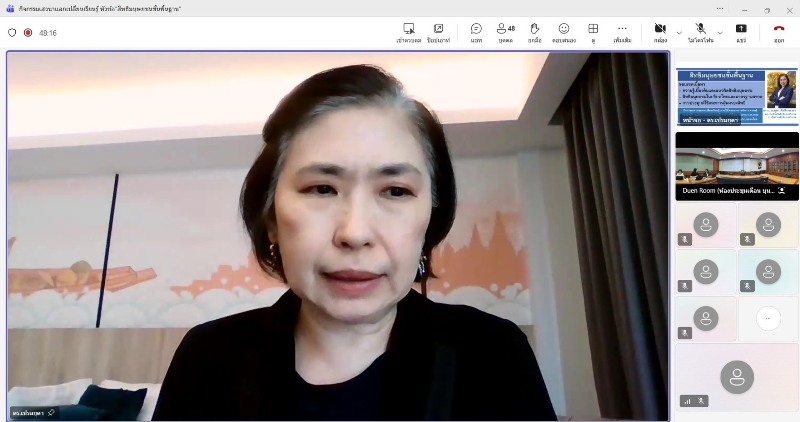Click the pop out shared content icon
Viewport: 800px width, 422px height.
pyautogui.click(x=438, y=32)
